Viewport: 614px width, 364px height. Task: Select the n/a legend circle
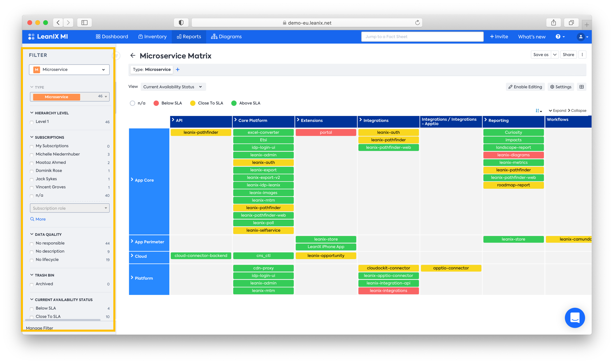coord(132,103)
